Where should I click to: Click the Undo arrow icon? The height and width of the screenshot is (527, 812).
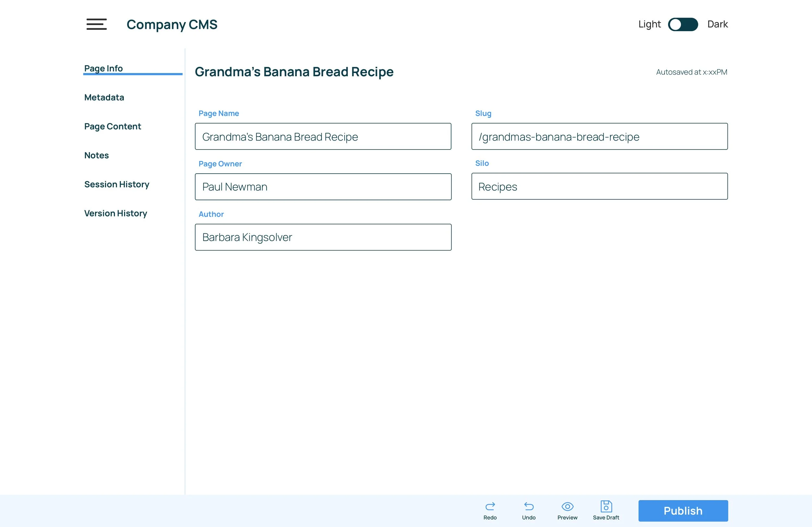click(528, 506)
